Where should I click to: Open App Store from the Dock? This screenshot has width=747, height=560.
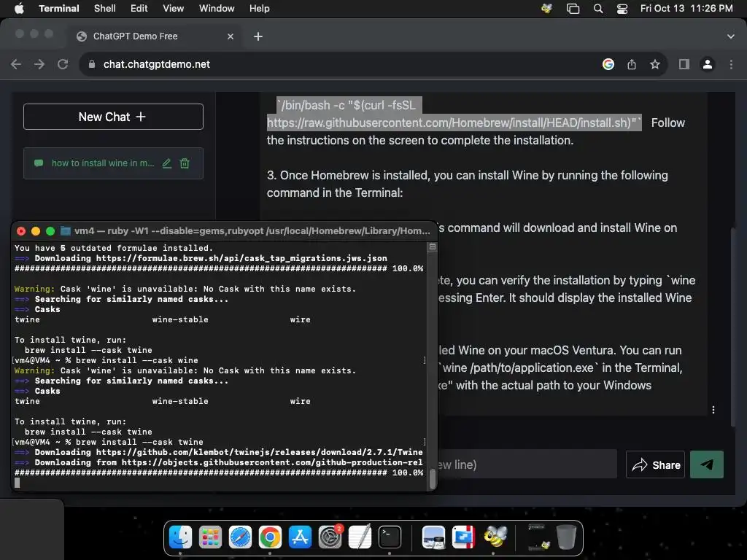[x=300, y=537]
